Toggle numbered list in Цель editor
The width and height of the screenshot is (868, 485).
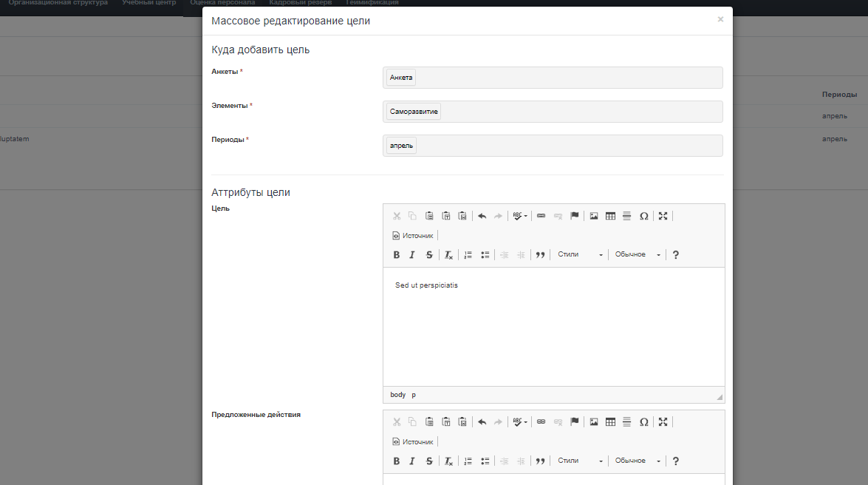click(x=468, y=255)
